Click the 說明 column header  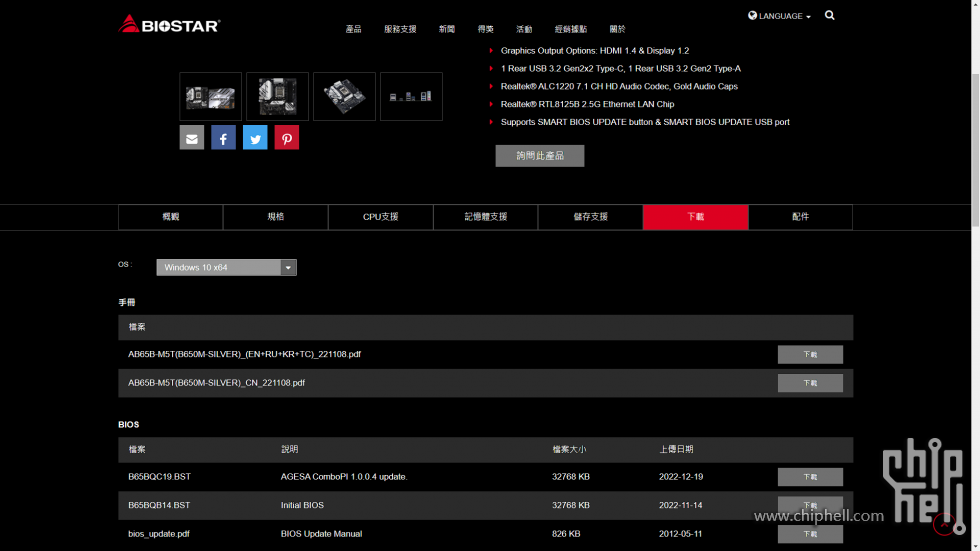(x=289, y=449)
